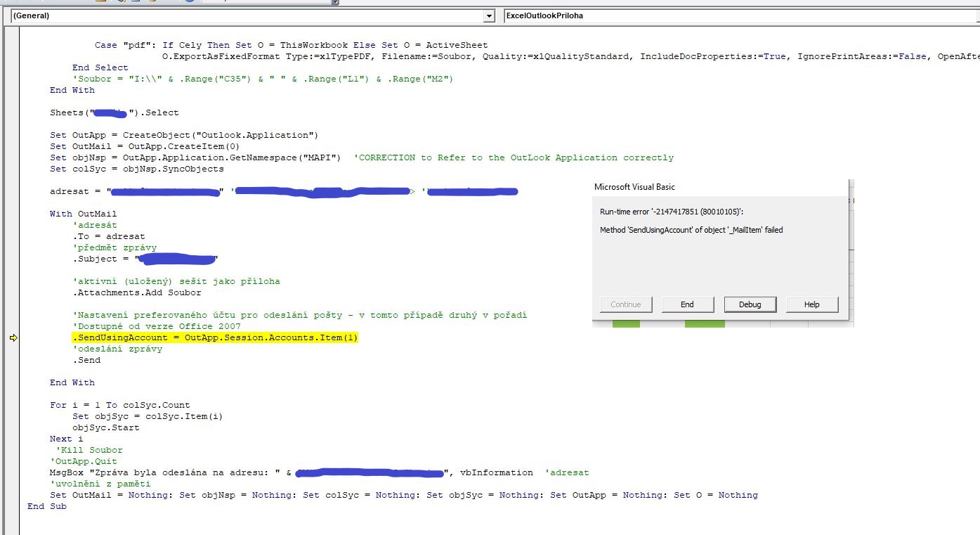980x535 pixels.
Task: Expand the (General) object dropdown arrow
Action: pos(489,15)
